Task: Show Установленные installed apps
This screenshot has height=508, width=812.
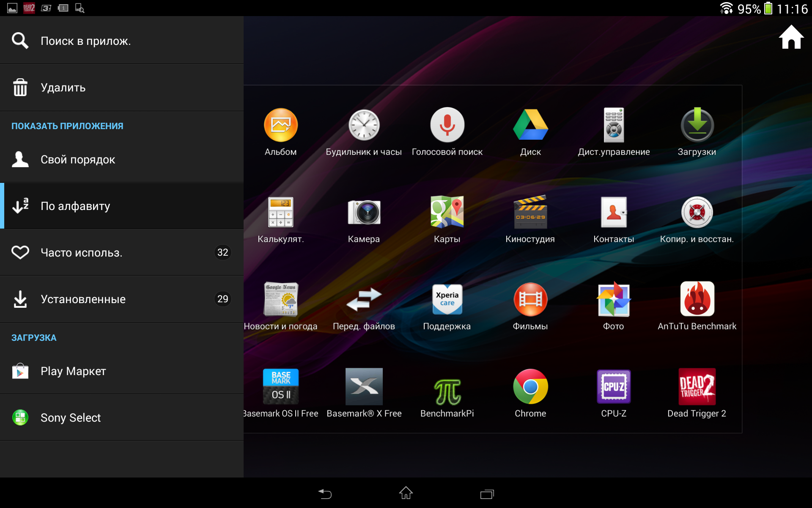Action: pyautogui.click(x=122, y=299)
